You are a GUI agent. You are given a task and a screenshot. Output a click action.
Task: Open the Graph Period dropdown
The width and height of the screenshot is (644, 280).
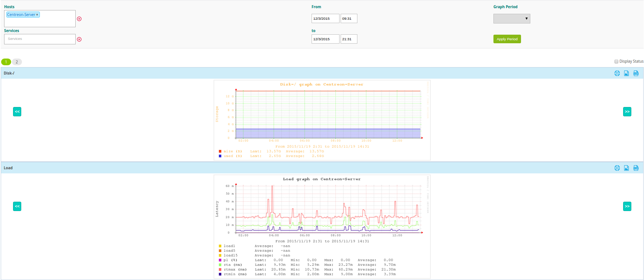pyautogui.click(x=512, y=19)
